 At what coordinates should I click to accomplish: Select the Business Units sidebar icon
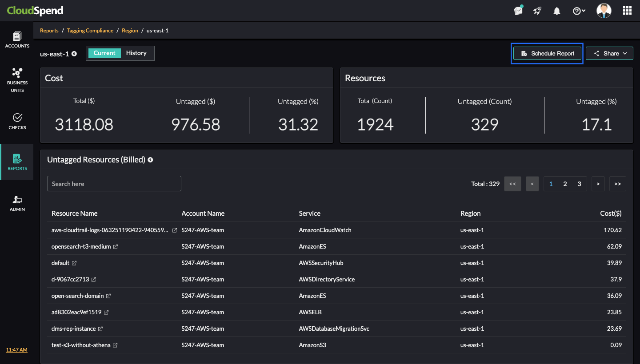(17, 80)
